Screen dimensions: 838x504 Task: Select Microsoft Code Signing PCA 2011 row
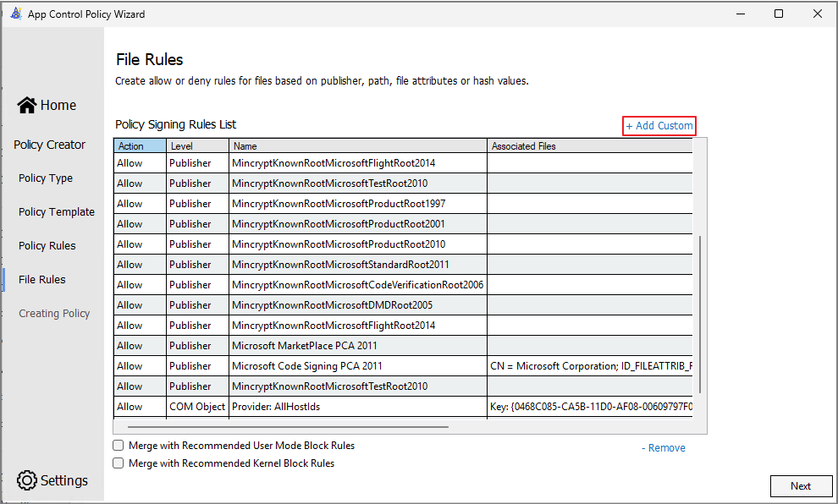pyautogui.click(x=403, y=365)
